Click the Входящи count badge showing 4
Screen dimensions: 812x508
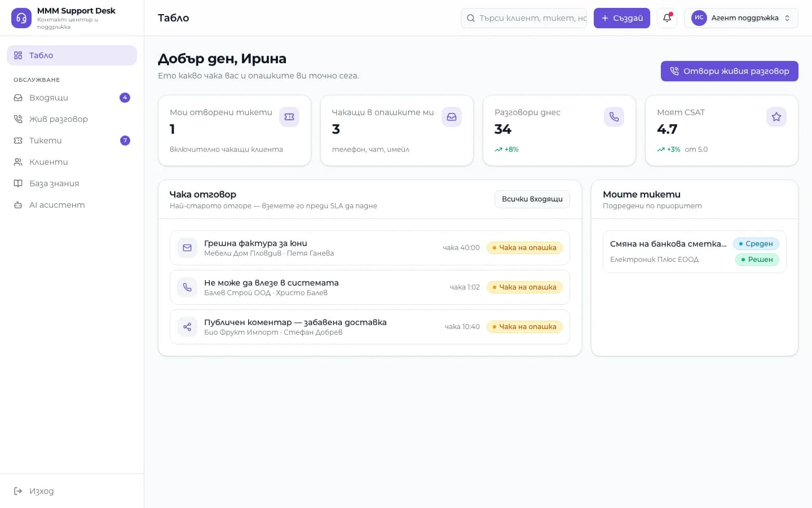point(125,98)
